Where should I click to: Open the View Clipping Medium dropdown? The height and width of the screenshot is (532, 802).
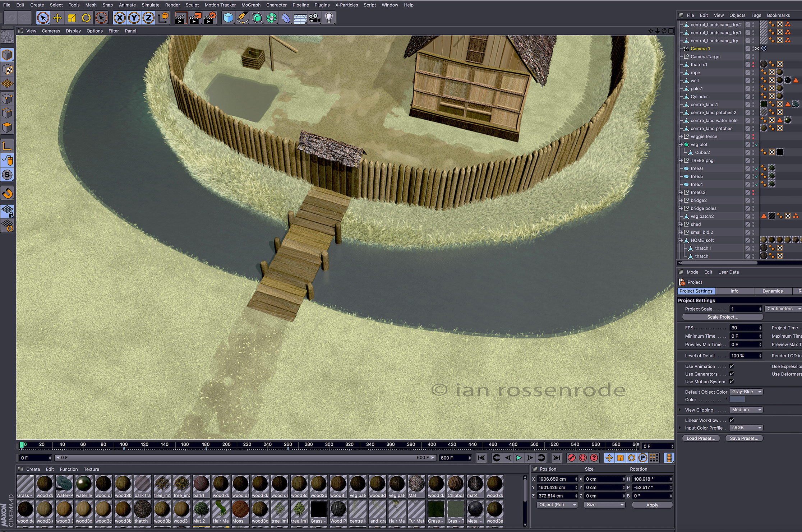(x=746, y=410)
